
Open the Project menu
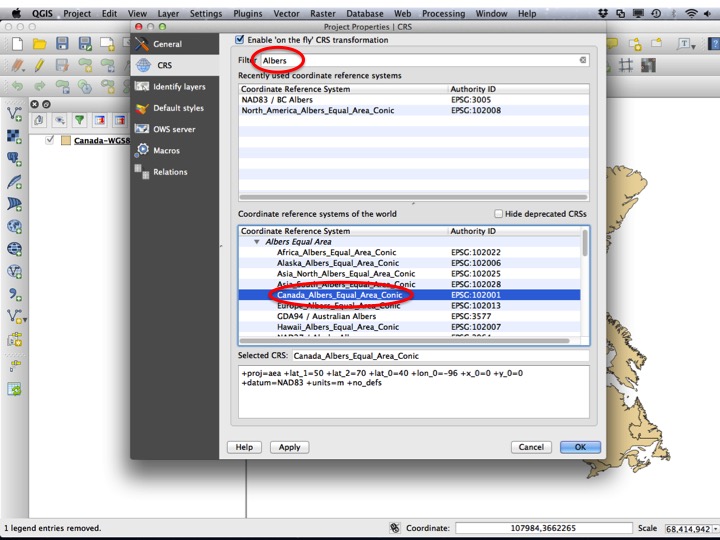pyautogui.click(x=77, y=14)
